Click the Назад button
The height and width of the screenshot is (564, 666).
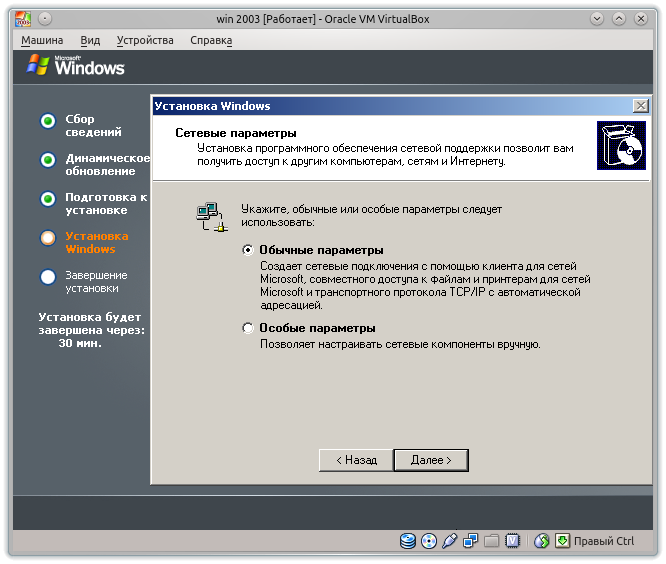[356, 460]
